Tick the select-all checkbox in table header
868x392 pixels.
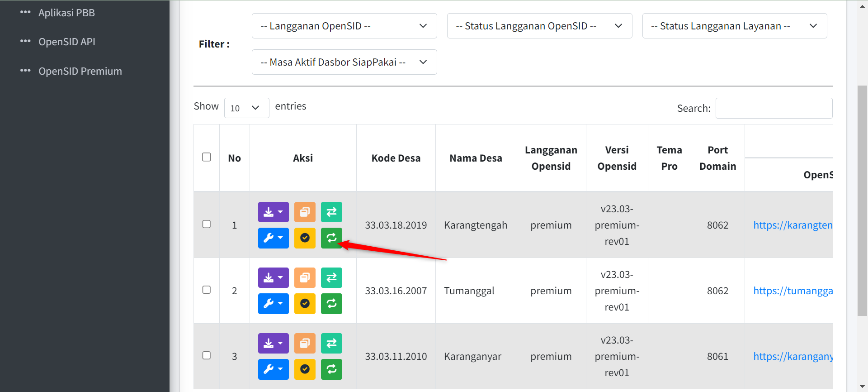[207, 157]
